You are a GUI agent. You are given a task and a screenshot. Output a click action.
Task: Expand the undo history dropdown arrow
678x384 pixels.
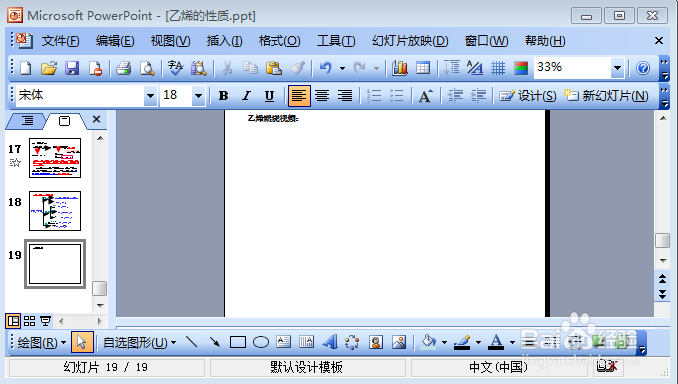click(x=342, y=68)
